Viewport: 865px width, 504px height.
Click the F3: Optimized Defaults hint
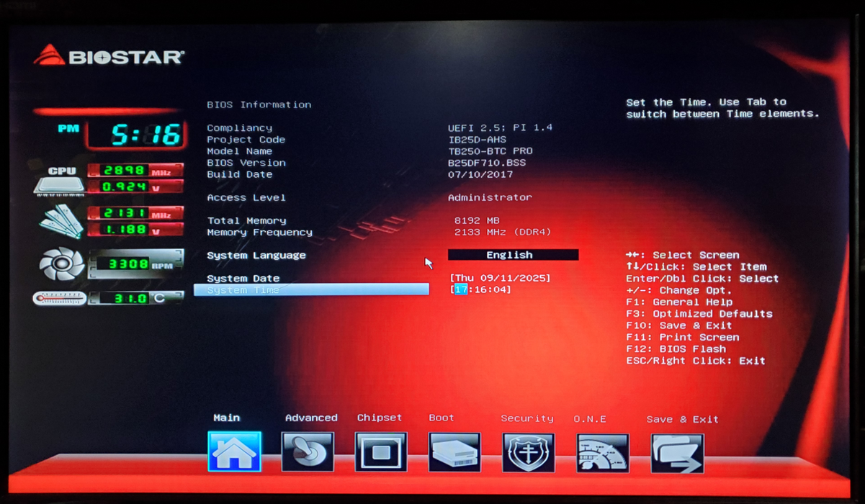click(x=699, y=314)
